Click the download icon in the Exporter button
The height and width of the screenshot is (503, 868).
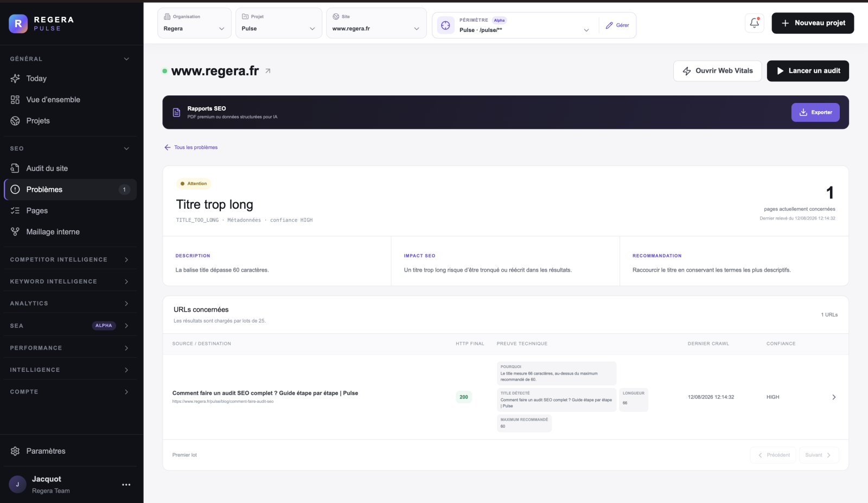(803, 112)
